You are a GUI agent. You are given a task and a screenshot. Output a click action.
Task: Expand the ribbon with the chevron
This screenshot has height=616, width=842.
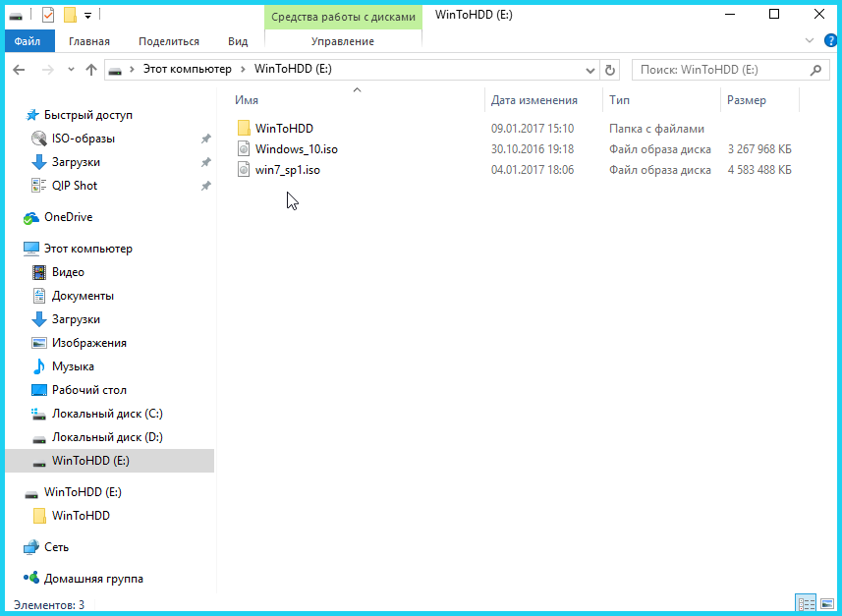point(810,41)
